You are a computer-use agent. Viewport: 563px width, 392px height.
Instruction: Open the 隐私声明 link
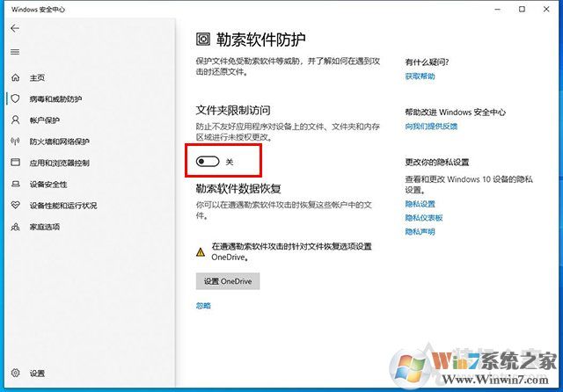(420, 232)
